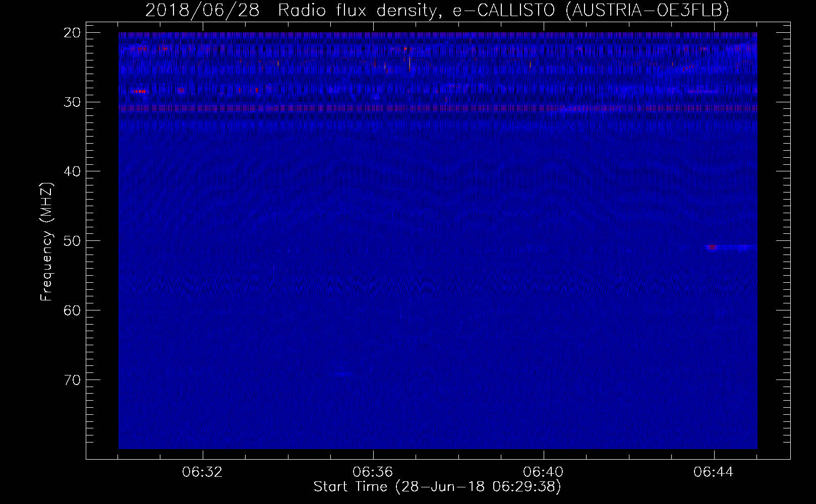Click the frequency tick label '30'
Screen dimensions: 816x504
point(73,102)
